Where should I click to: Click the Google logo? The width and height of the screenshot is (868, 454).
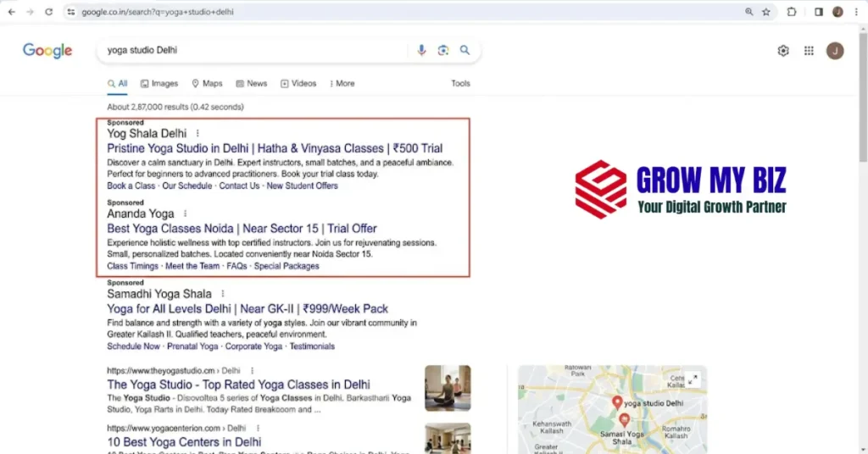click(x=47, y=51)
